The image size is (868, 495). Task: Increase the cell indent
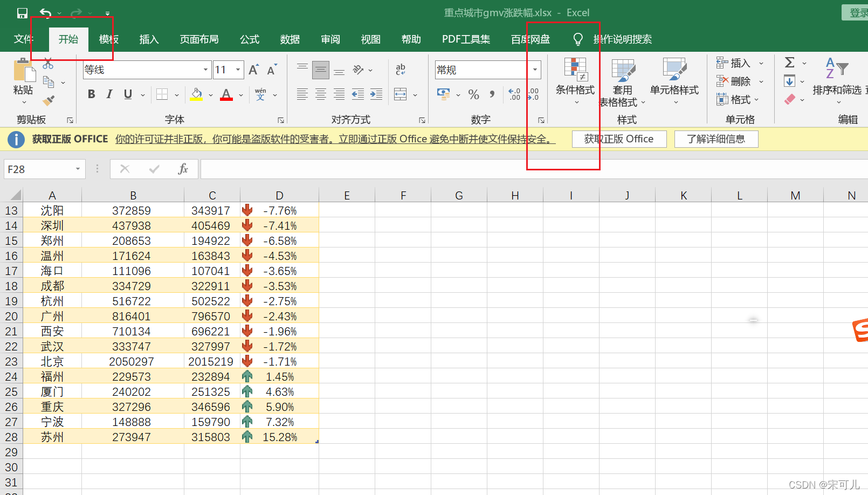(376, 94)
